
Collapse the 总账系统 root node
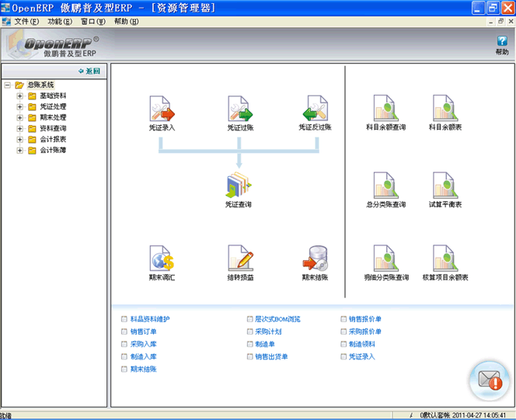coord(7,85)
